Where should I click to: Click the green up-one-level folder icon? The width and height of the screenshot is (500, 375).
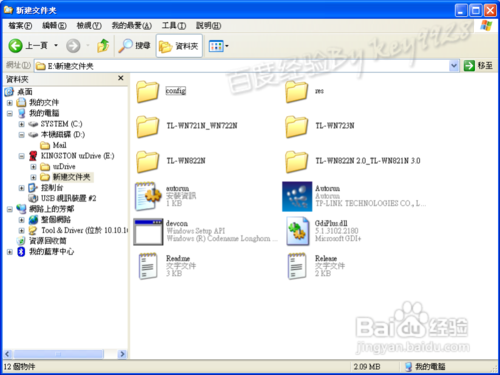coord(103,45)
